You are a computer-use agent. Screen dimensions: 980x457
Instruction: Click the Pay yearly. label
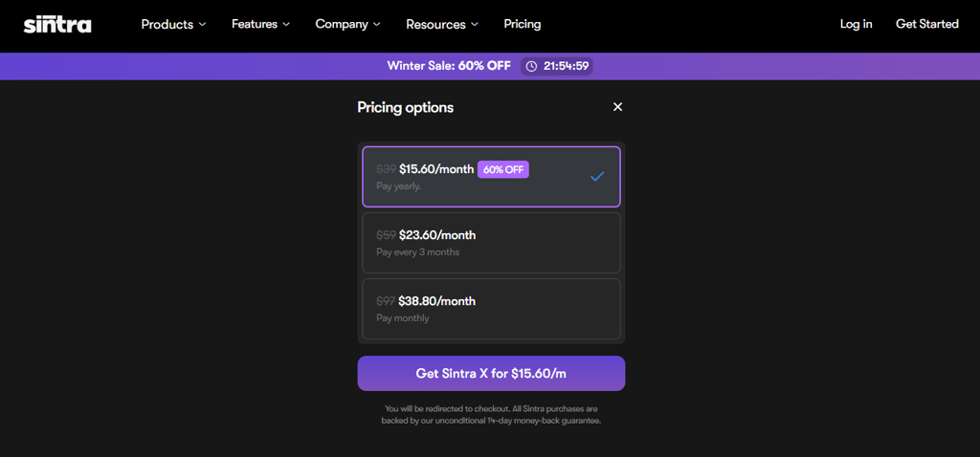coord(399,186)
